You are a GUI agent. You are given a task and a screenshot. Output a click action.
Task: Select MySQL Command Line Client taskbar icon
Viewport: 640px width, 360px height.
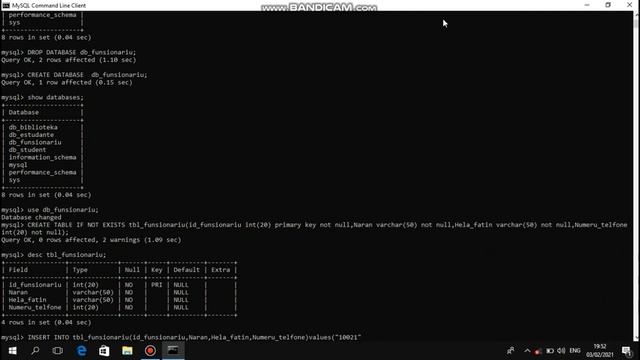173,351
